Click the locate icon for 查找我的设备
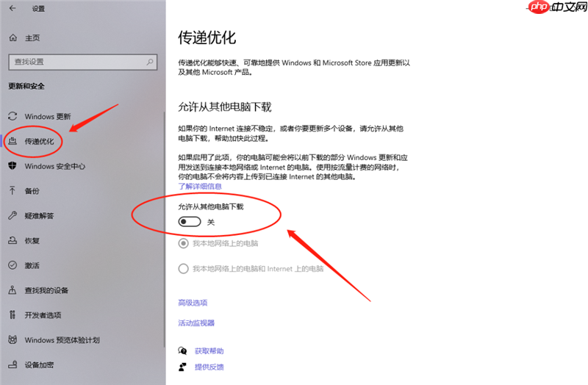This screenshot has height=385, width=588. tap(12, 289)
